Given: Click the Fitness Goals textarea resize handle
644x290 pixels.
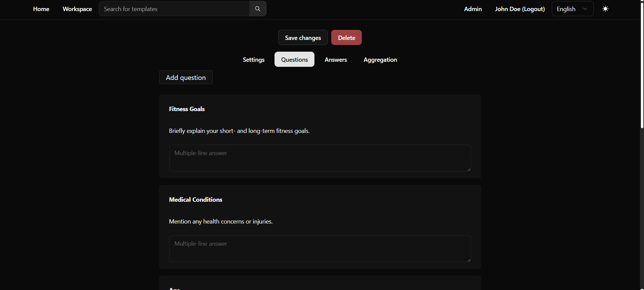Looking at the screenshot, I should tap(469, 169).
